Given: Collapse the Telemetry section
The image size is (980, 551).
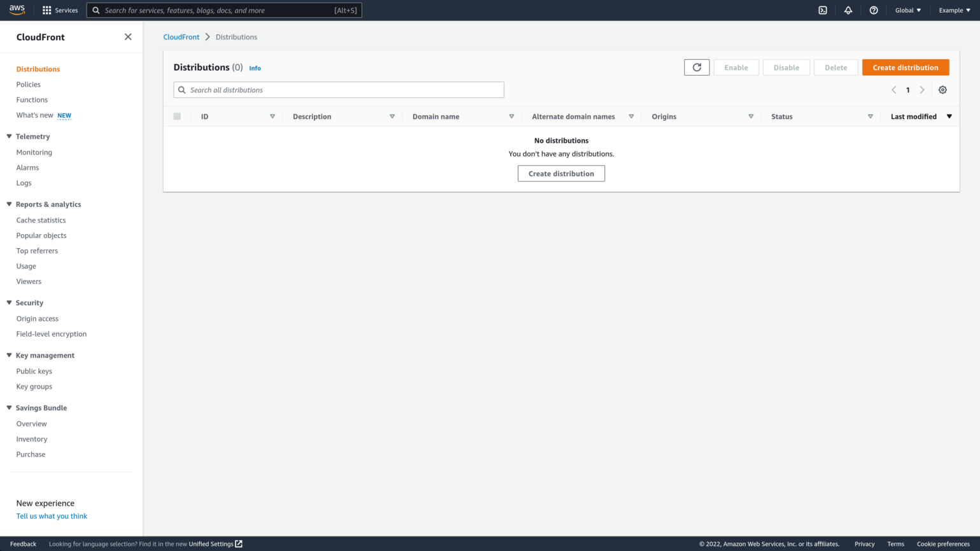Looking at the screenshot, I should (x=9, y=136).
